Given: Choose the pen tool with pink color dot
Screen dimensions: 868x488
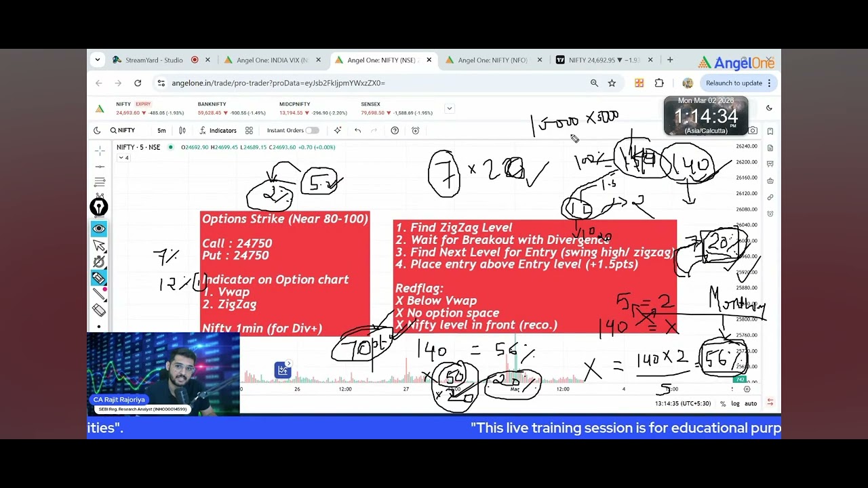Looking at the screenshot, I should (x=99, y=293).
